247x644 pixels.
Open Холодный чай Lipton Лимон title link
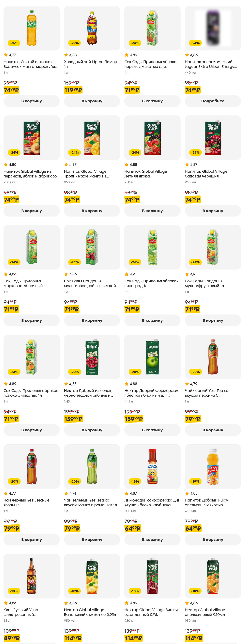(90, 64)
